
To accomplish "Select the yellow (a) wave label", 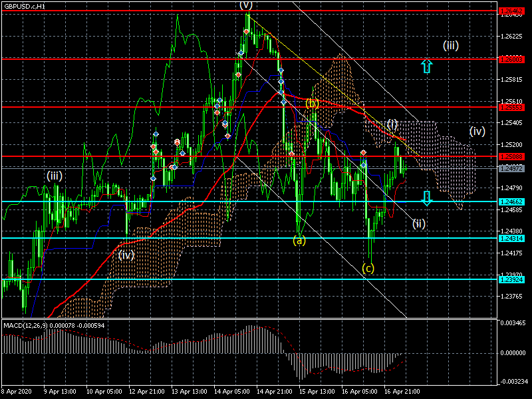I will pos(299,241).
